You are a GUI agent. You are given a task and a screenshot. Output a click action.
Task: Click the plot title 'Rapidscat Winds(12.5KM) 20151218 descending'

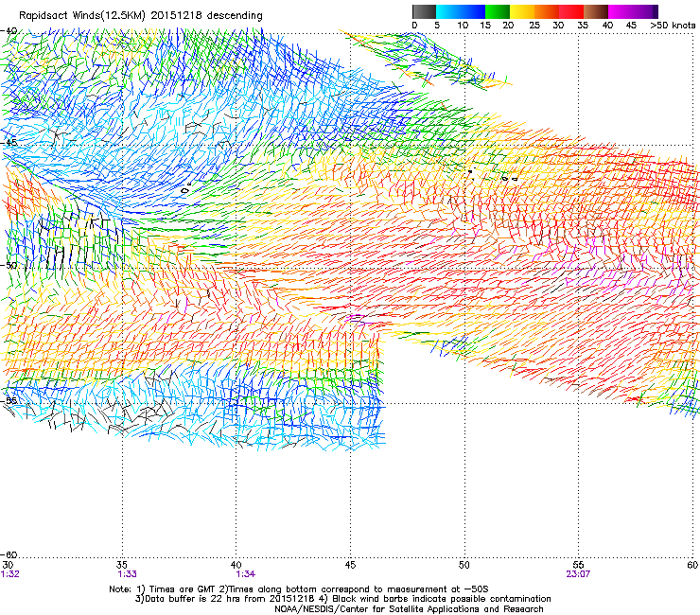(x=141, y=16)
